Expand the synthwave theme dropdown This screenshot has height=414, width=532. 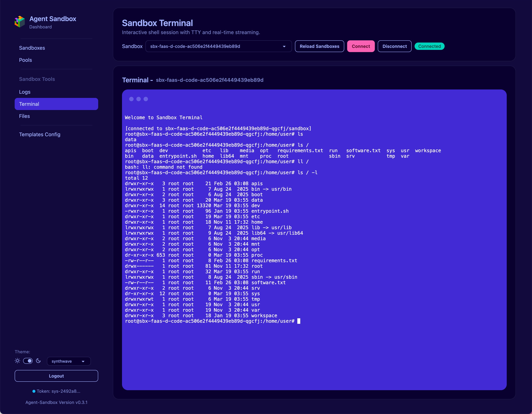69,361
